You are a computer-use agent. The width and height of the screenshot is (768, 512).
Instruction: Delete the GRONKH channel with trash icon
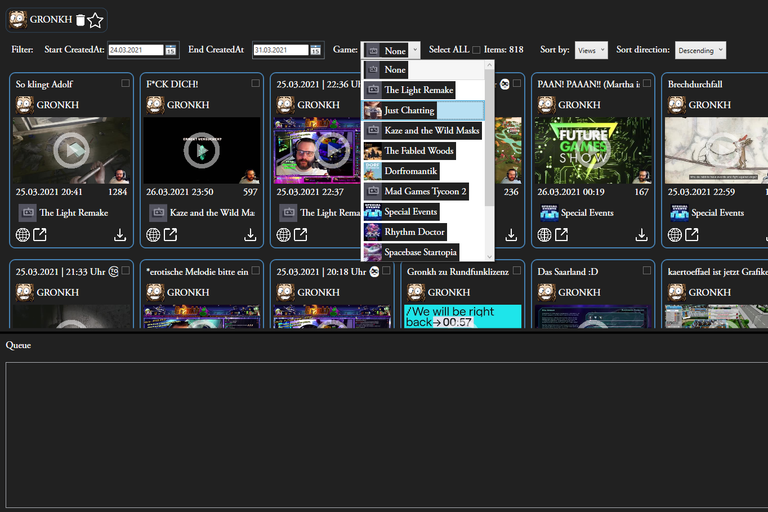80,20
